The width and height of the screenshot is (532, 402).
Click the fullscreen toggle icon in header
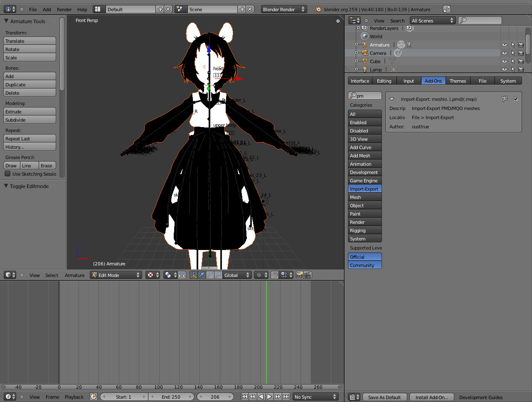tap(447, 9)
